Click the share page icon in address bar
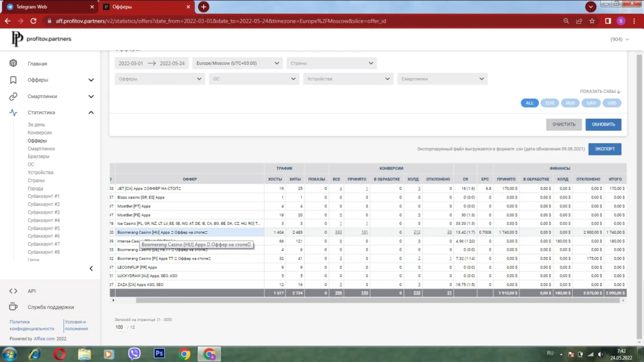644x362 pixels. click(x=579, y=21)
